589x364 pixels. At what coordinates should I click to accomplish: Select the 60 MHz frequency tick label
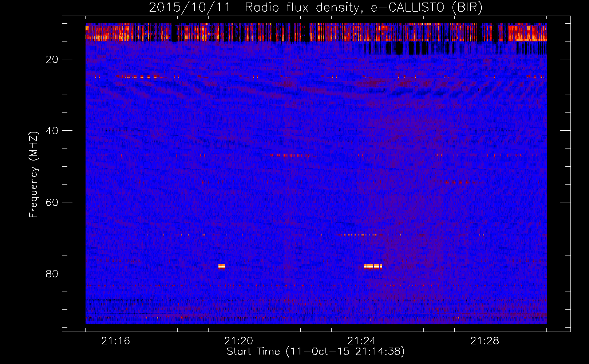tap(52, 202)
